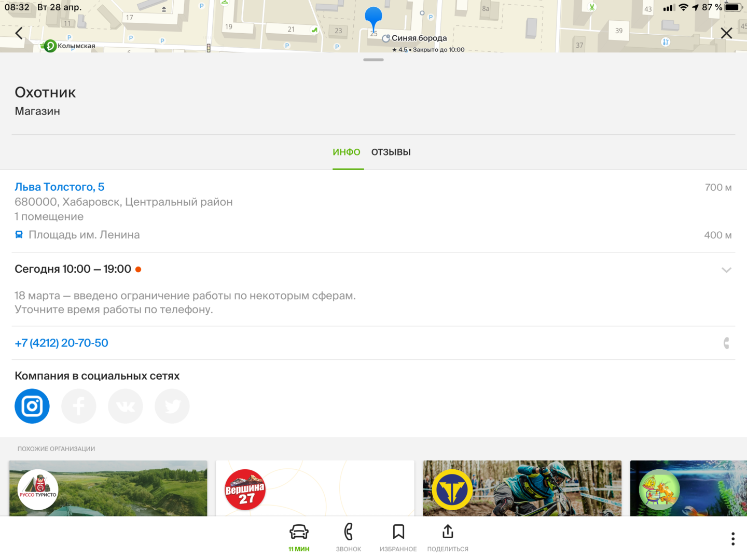Switch to the Отзывы tab
Image resolution: width=747 pixels, height=560 pixels.
coord(391,152)
